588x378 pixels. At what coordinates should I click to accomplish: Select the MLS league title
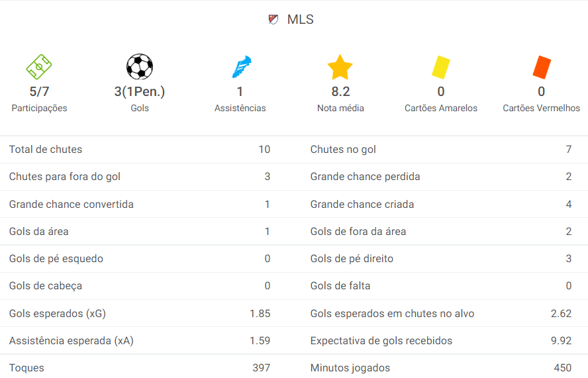pyautogui.click(x=300, y=20)
